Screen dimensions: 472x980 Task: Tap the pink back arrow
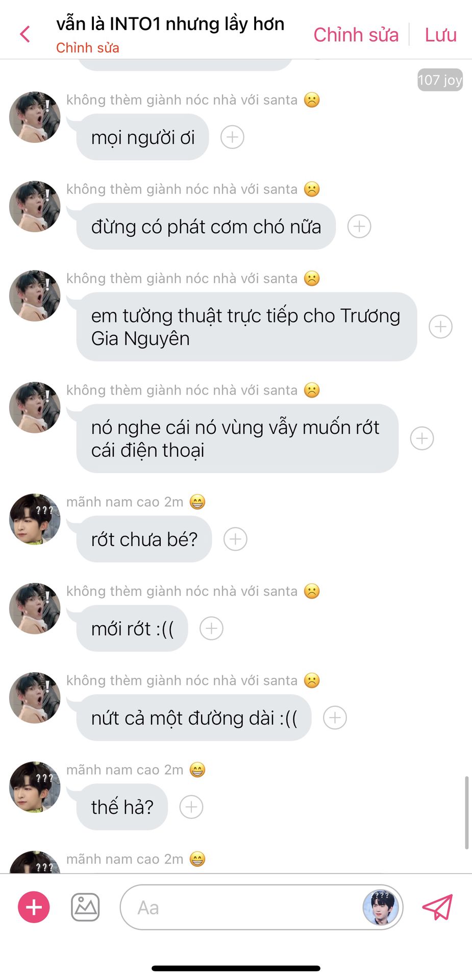click(24, 35)
